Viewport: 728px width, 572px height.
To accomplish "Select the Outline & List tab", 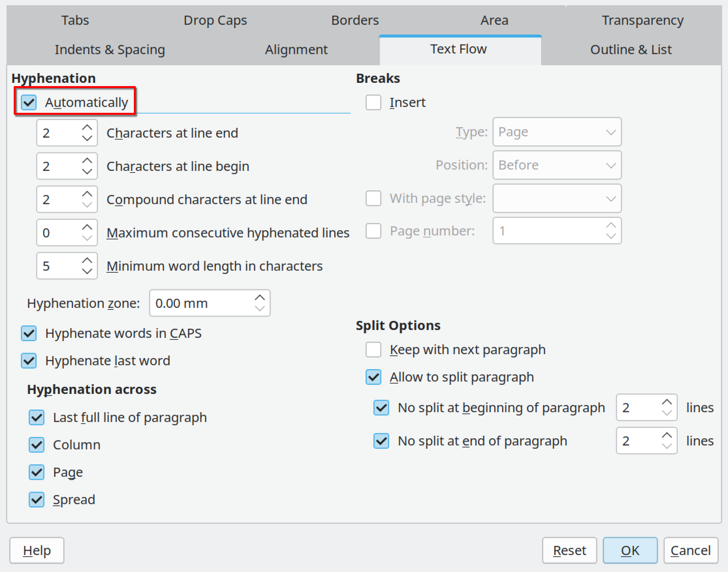I will click(x=631, y=49).
